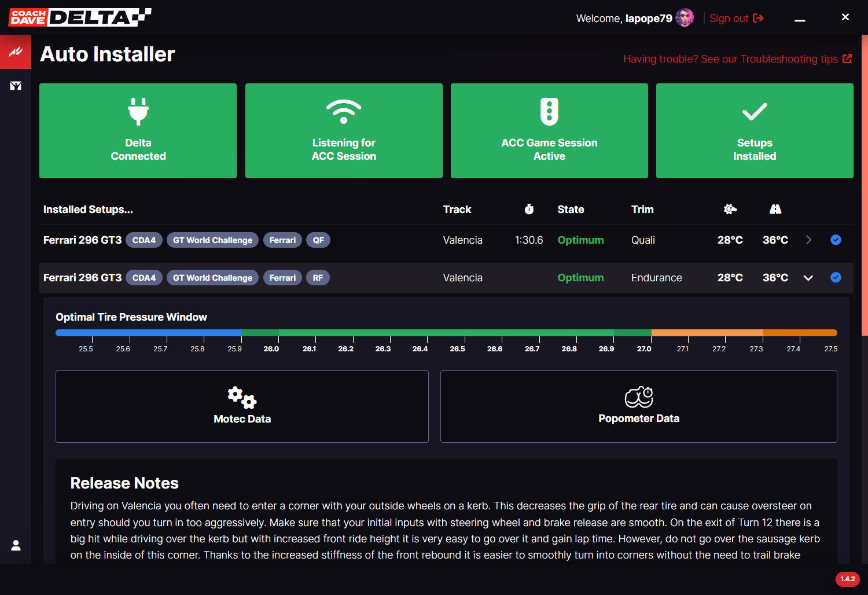Open the setups sidebar icon below Auto Installer

click(16, 86)
